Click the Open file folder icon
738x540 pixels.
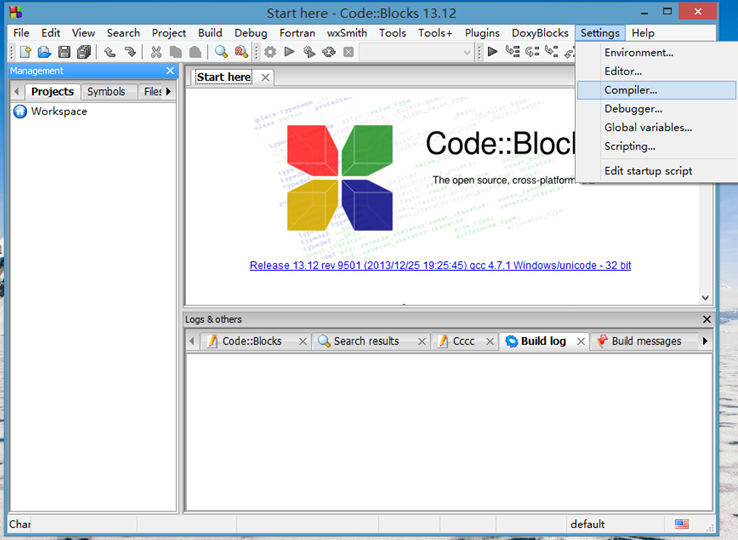[x=44, y=52]
